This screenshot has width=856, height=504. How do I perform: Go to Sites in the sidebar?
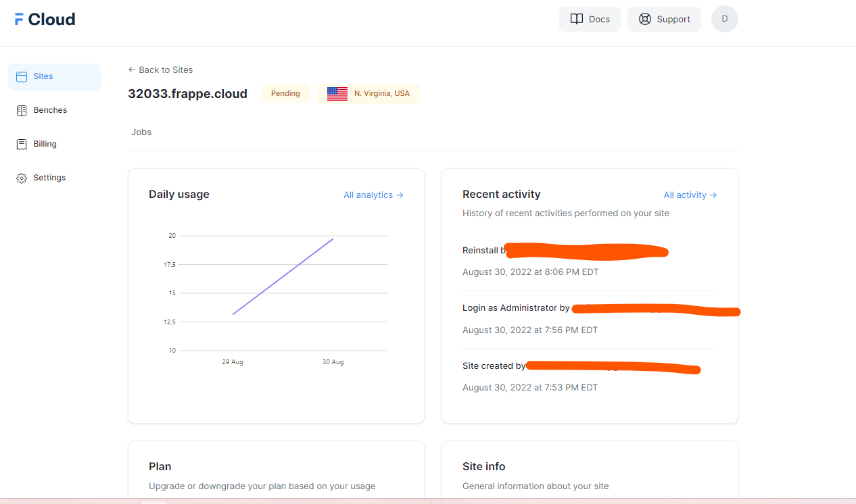[54, 76]
